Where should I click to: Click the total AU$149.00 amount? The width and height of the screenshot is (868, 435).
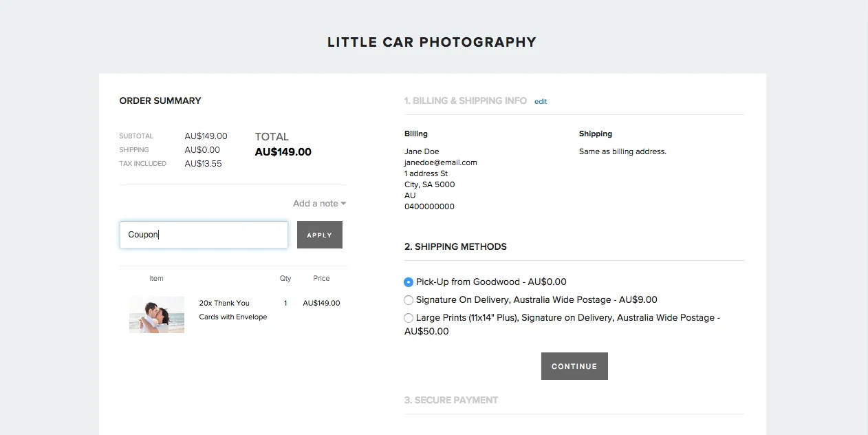click(x=283, y=152)
